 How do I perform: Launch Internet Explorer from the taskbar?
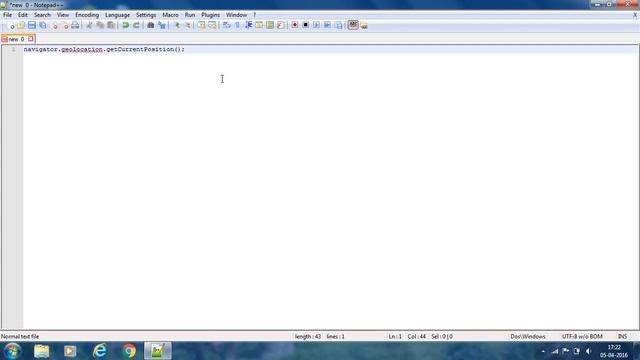point(100,351)
